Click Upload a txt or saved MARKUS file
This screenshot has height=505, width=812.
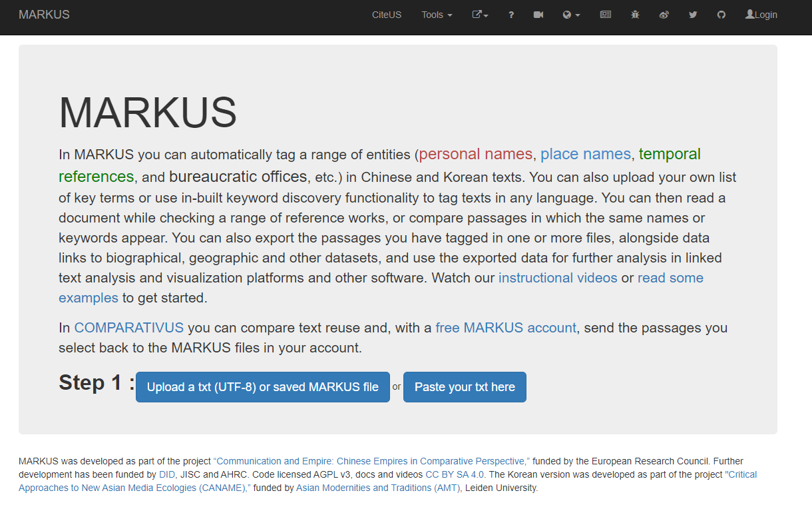(263, 387)
